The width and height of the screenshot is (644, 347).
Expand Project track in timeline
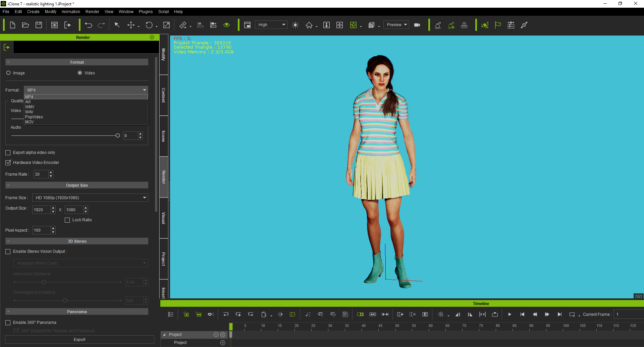click(164, 335)
